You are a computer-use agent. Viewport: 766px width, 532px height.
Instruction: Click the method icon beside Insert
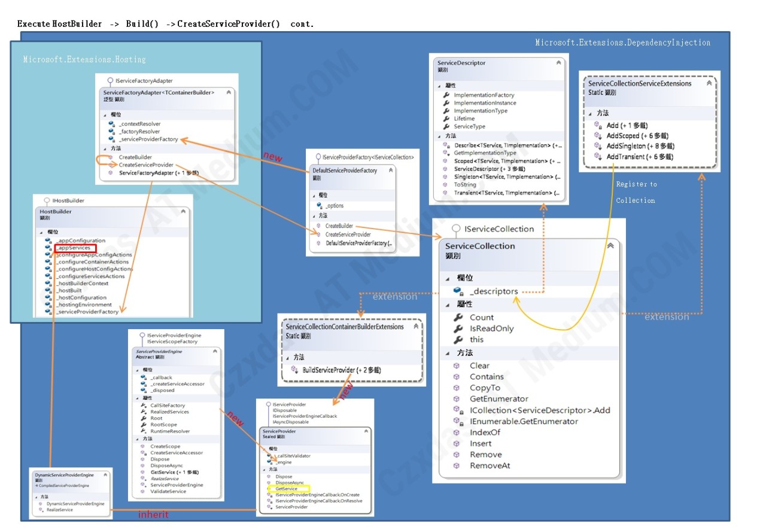(457, 443)
